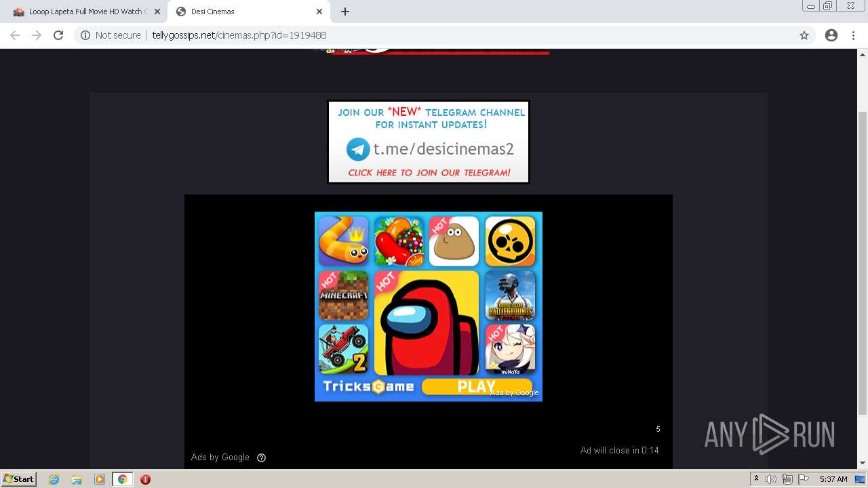
Task: Click here to join our Telegram text
Action: point(429,173)
